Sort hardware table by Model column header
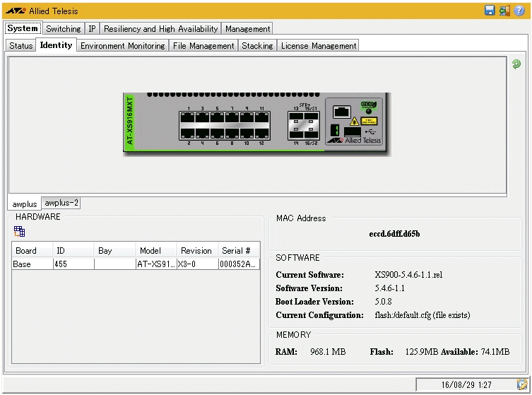Image resolution: width=532 pixels, height=395 pixels. tap(150, 250)
